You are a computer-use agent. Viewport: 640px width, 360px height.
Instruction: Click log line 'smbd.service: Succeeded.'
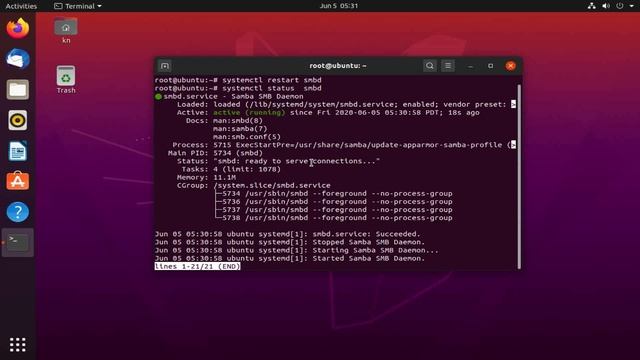pos(287,234)
